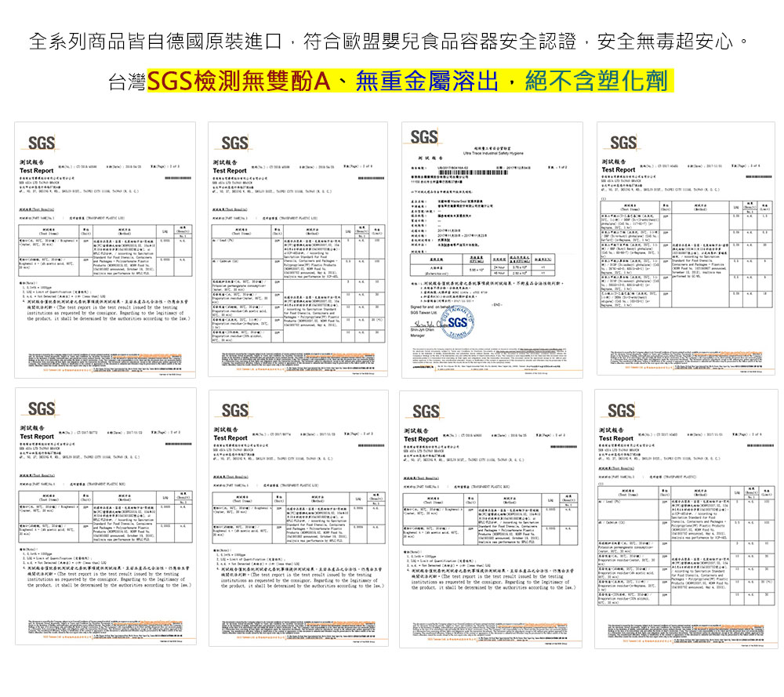Click the blue highlighted text '無重金屬溶出'
The image size is (784, 697).
(x=426, y=81)
